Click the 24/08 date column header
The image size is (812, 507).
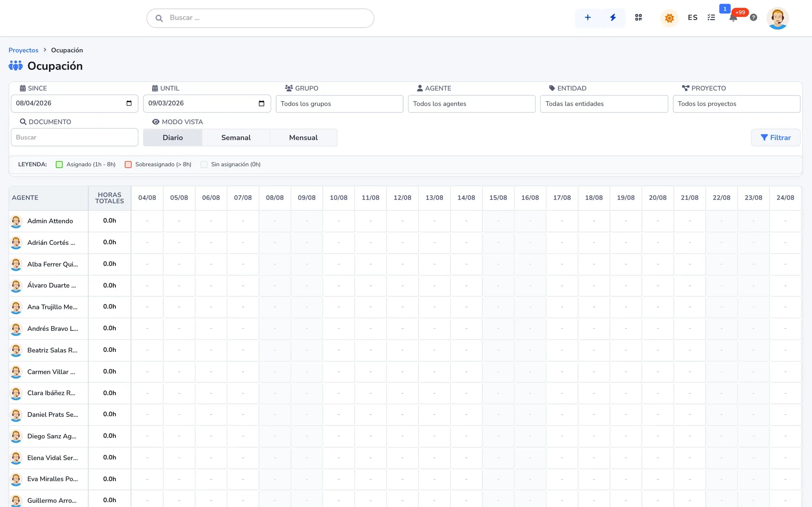[x=785, y=198]
